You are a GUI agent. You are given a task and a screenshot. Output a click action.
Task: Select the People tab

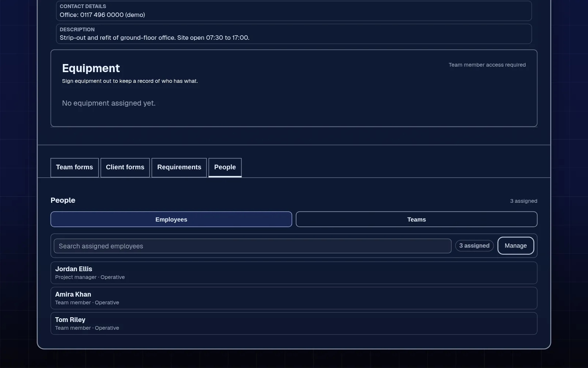click(225, 167)
